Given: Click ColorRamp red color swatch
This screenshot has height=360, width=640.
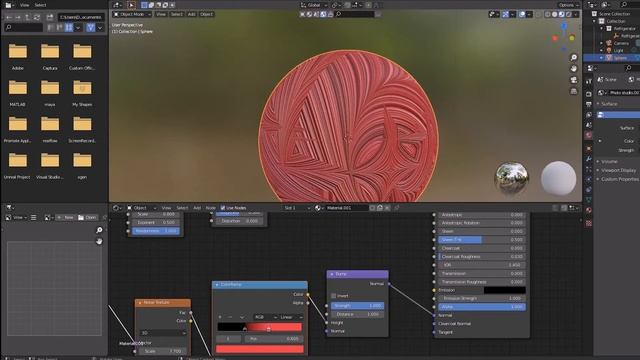Looking at the screenshot, I should (x=260, y=349).
